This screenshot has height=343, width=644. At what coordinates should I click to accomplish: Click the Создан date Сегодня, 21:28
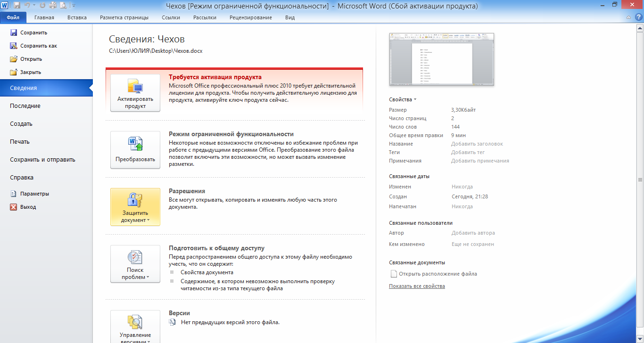tap(470, 196)
